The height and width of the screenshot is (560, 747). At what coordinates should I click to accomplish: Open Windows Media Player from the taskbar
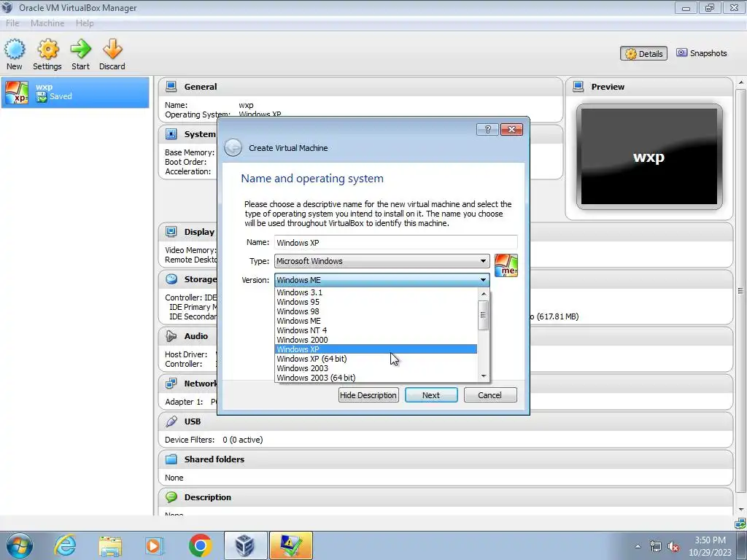click(155, 545)
